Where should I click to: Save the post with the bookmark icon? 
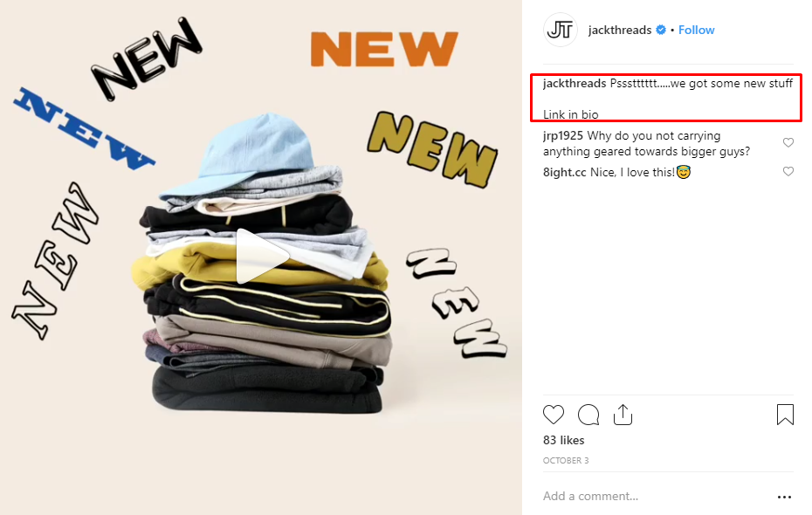(785, 415)
